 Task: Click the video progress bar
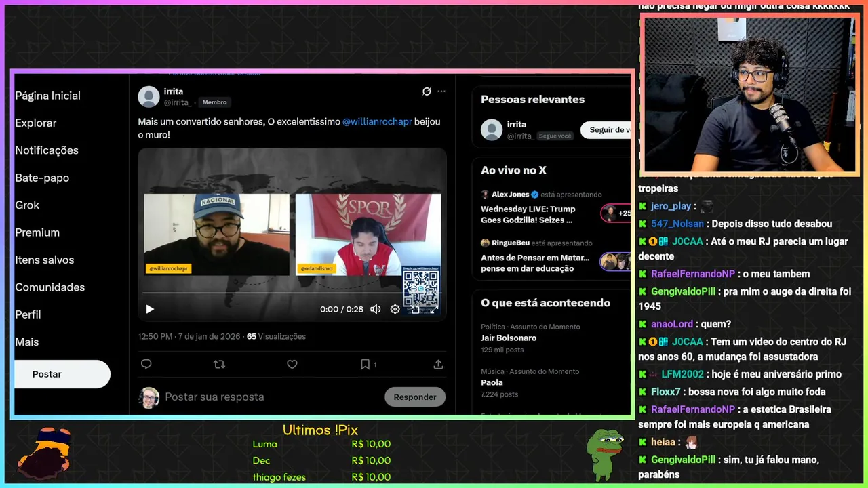click(x=292, y=293)
